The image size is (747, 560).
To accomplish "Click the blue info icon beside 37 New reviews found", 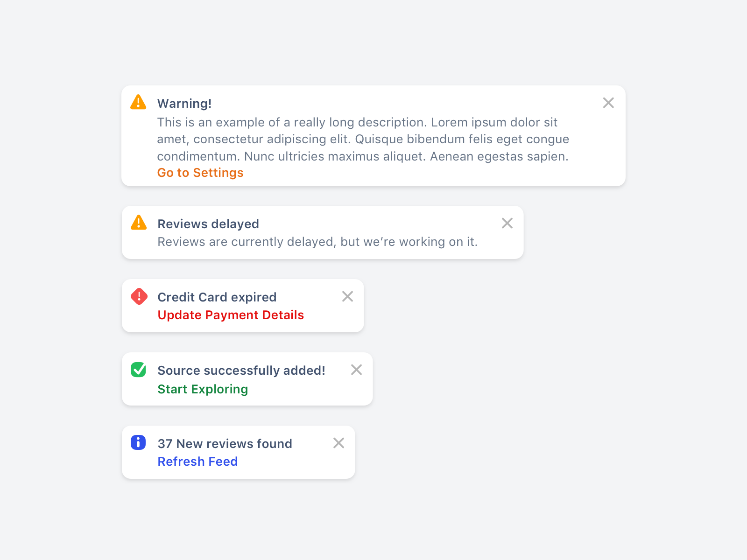I will click(138, 443).
